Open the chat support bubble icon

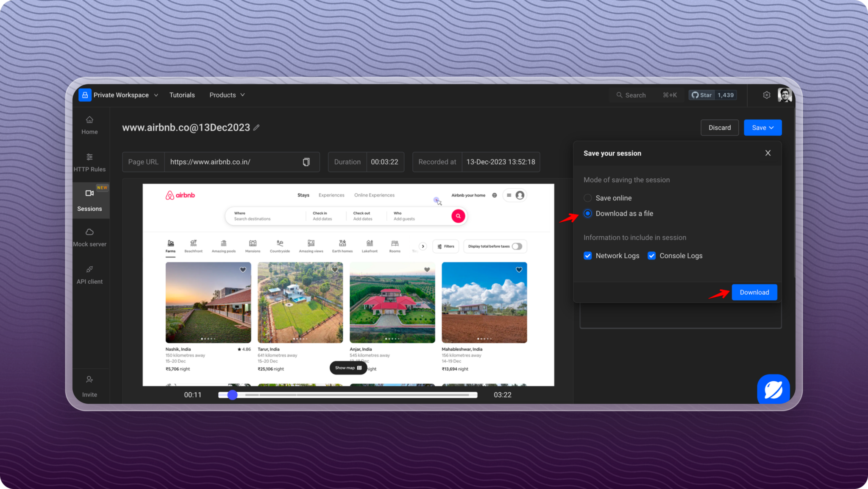(773, 389)
